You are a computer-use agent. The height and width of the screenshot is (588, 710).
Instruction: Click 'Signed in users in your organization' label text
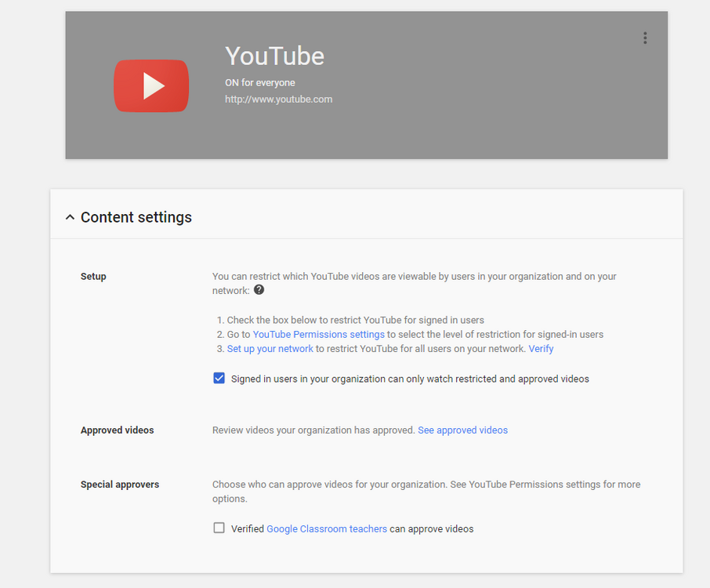(x=410, y=379)
